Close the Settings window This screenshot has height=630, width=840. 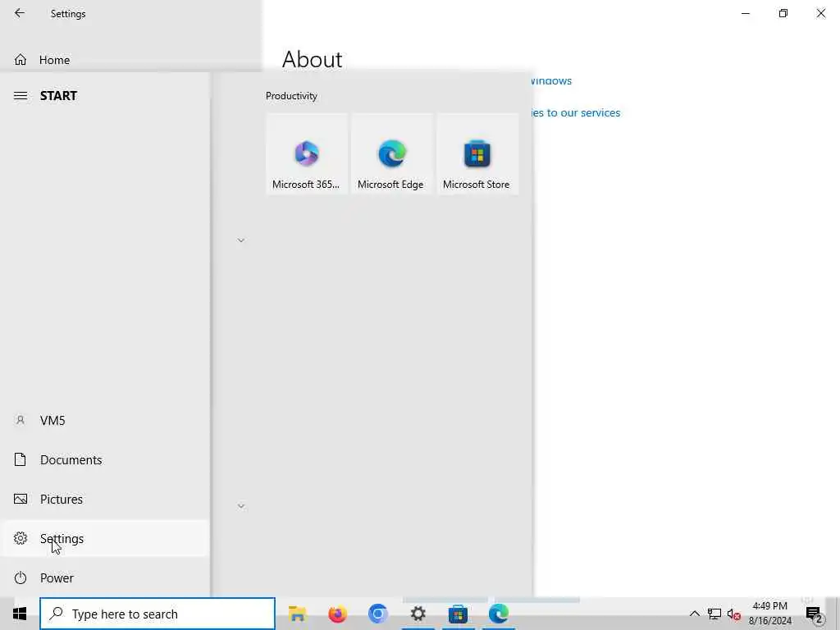coord(820,13)
